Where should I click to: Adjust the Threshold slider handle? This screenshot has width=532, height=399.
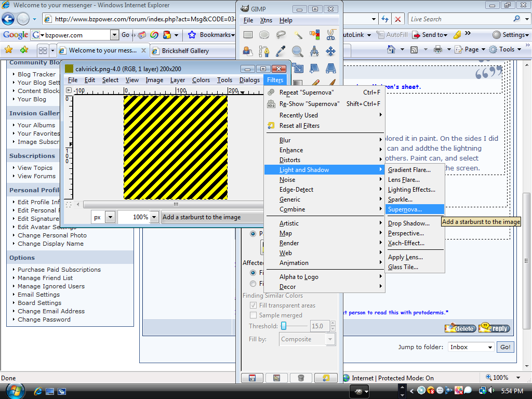[x=284, y=326]
